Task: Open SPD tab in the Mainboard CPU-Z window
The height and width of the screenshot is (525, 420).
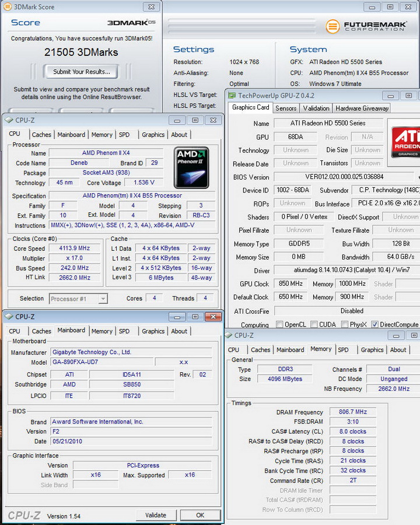Action: [x=124, y=331]
